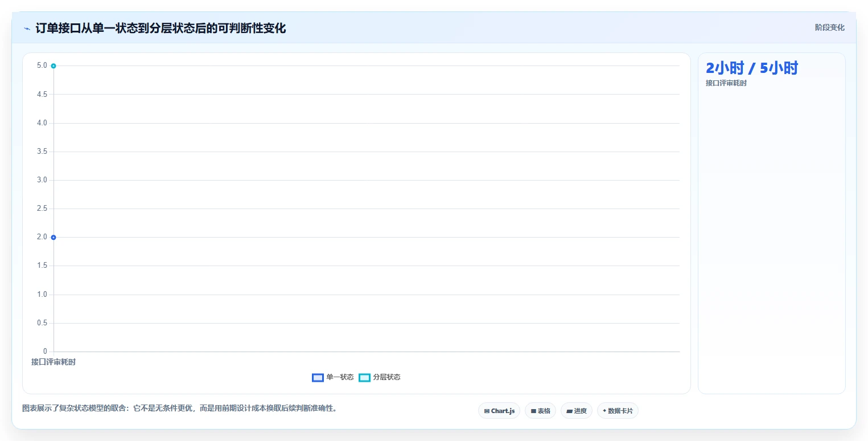Click the y-axis tick 3.5
This screenshot has width=868, height=441.
[x=42, y=152]
